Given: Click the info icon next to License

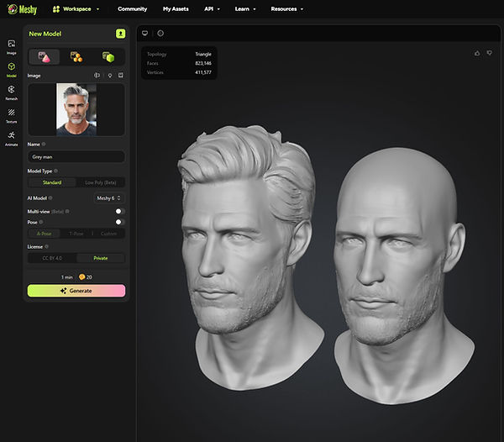Looking at the screenshot, I should point(46,246).
